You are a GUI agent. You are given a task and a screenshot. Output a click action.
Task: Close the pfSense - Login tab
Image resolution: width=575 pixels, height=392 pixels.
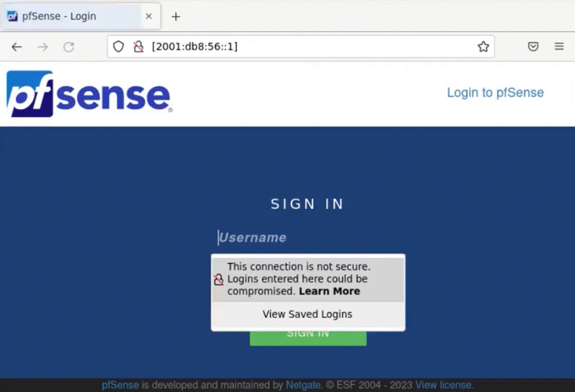148,16
